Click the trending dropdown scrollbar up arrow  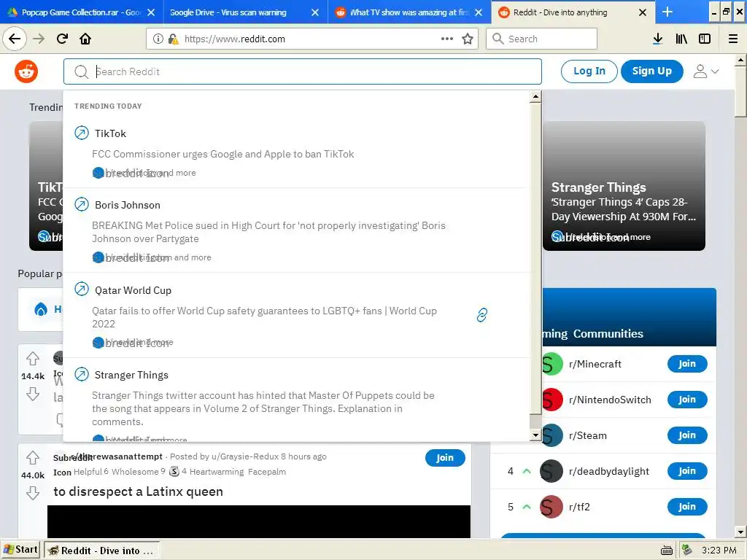535,97
